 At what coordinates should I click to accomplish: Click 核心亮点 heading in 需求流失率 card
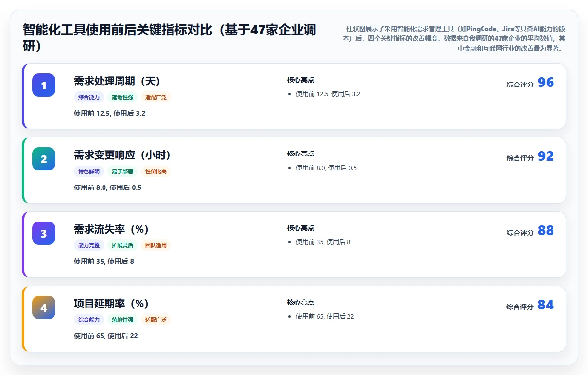coord(301,228)
